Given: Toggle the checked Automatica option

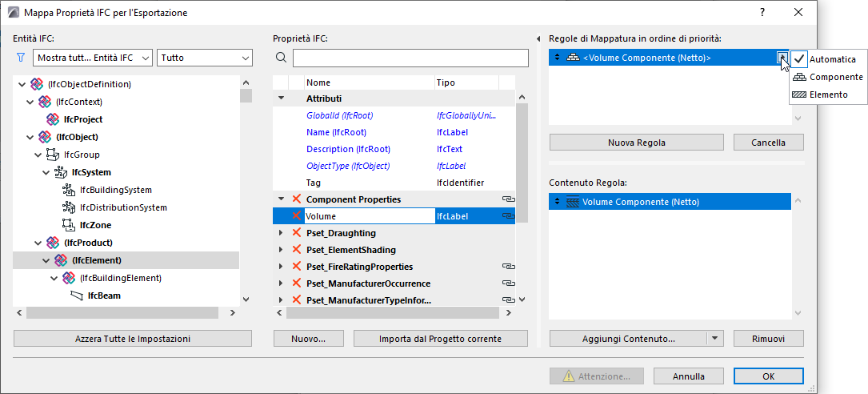Looking at the screenshot, I should (x=824, y=59).
